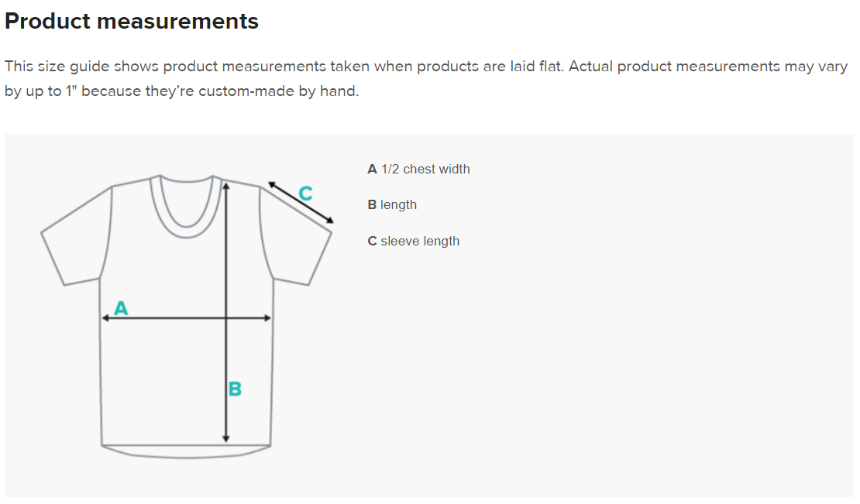Click the lower arrowhead of the sleeve arrow
This screenshot has width=860, height=504.
click(x=330, y=221)
